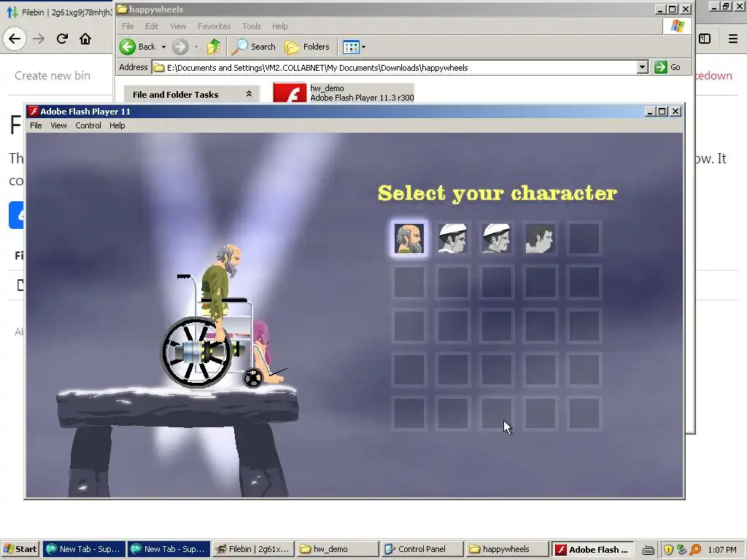Viewport: 747px width, 560px height.
Task: Select the bearded old man character portrait
Action: 409,238
